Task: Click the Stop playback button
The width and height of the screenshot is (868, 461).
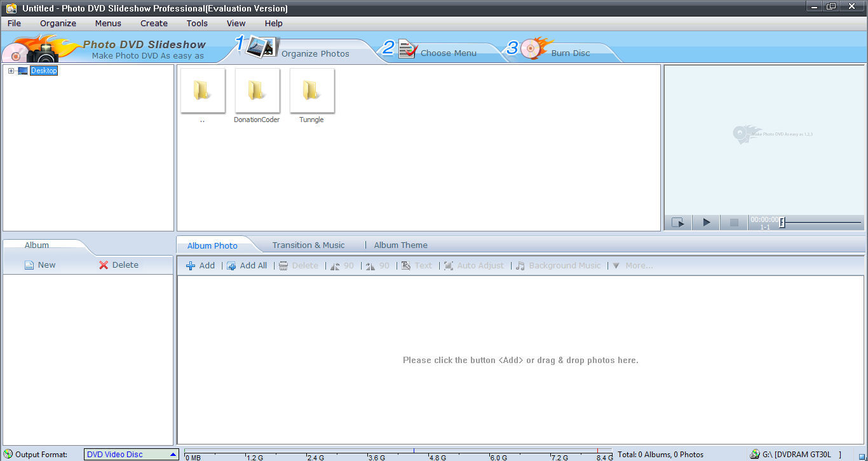Action: (x=734, y=222)
